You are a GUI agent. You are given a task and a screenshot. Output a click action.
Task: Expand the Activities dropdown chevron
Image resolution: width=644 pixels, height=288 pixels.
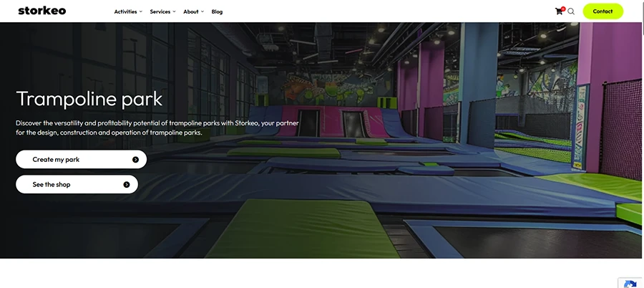[141, 11]
